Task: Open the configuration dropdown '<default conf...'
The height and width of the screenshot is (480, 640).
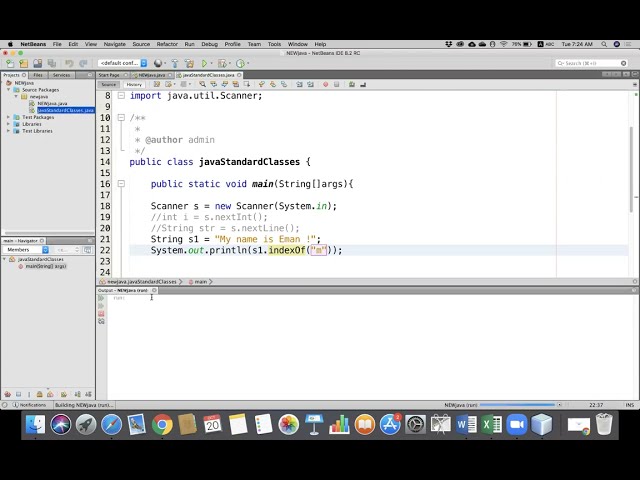Action: (122, 63)
